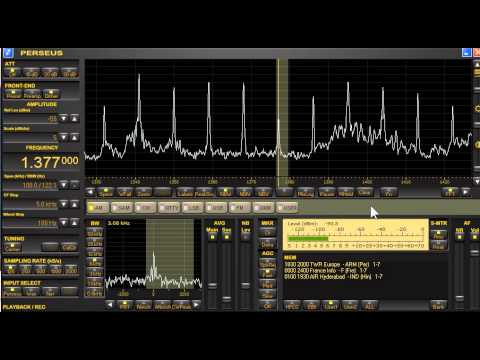Select Perseus as input source

click(12, 292)
